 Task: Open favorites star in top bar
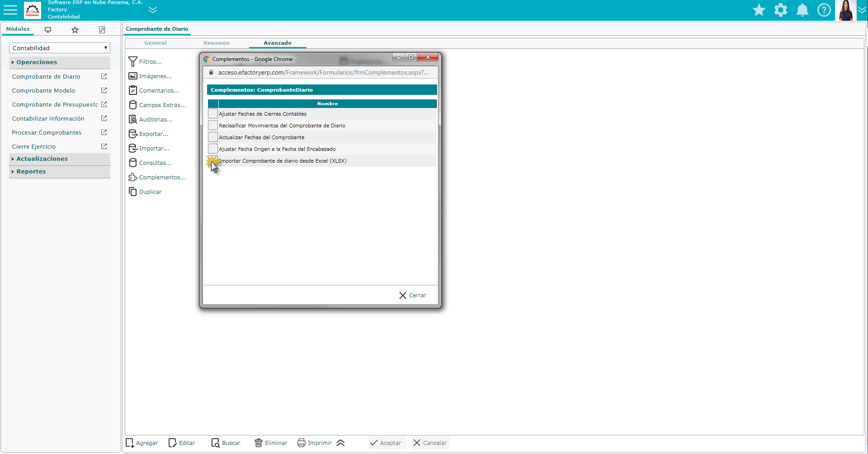click(759, 10)
